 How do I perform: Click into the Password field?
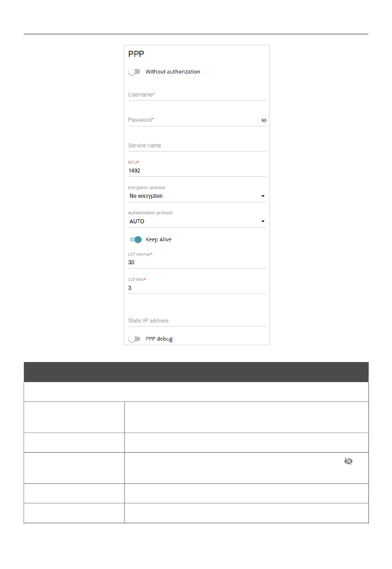[x=194, y=120]
